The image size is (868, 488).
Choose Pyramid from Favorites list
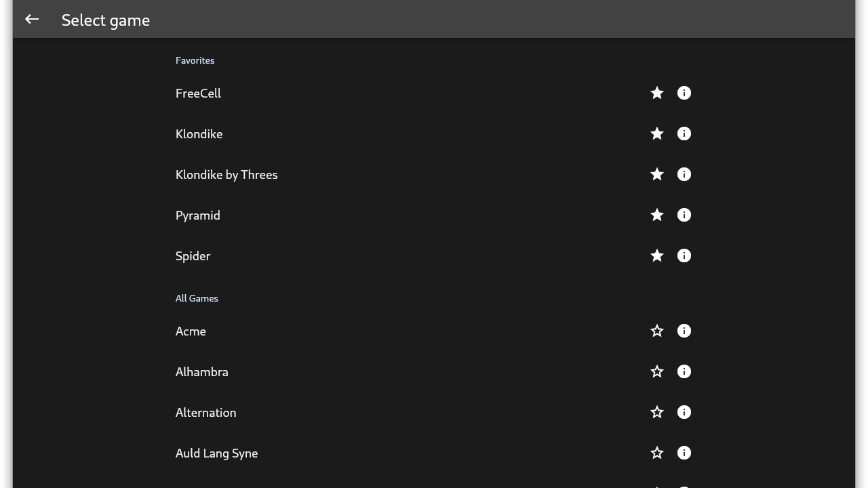(198, 216)
